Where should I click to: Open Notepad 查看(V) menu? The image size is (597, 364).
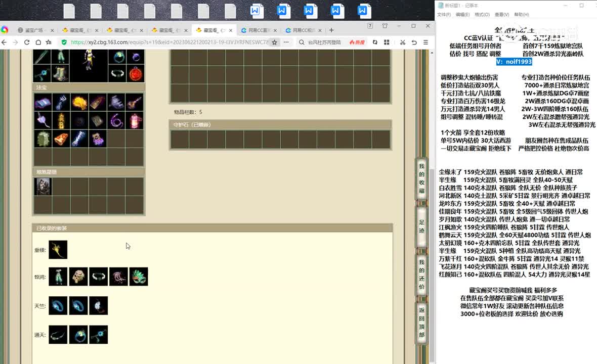(x=502, y=15)
